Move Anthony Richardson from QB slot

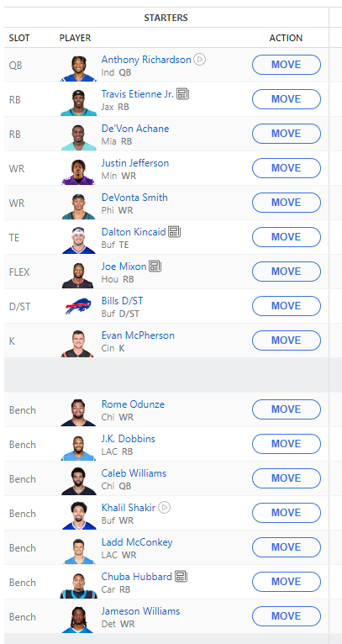coord(287,65)
